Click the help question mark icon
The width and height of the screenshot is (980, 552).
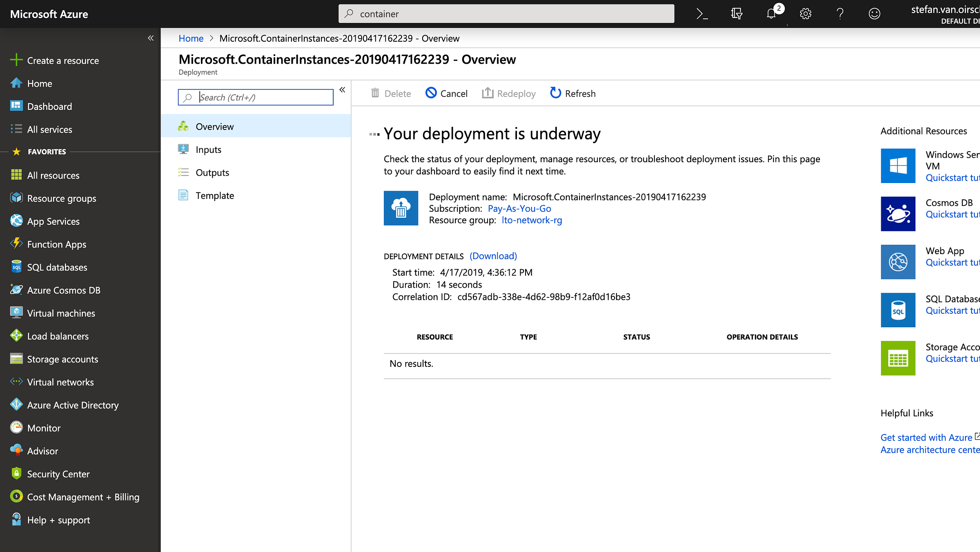[840, 14]
